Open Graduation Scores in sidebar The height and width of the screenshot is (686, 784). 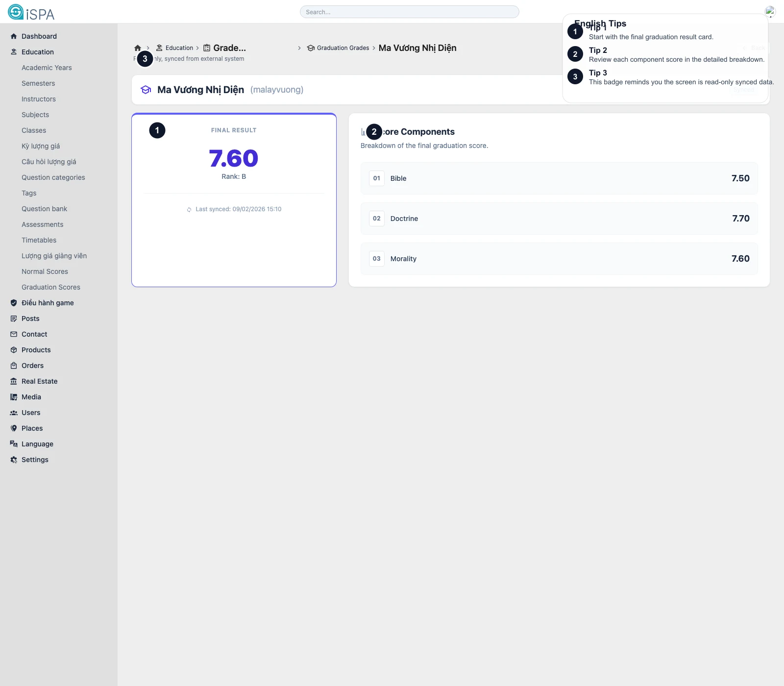point(51,287)
